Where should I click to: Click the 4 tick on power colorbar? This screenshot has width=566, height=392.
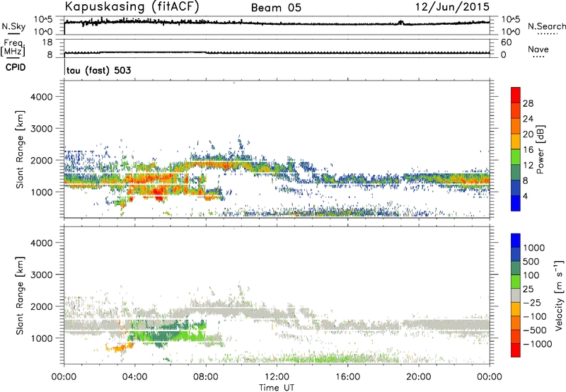click(x=525, y=197)
